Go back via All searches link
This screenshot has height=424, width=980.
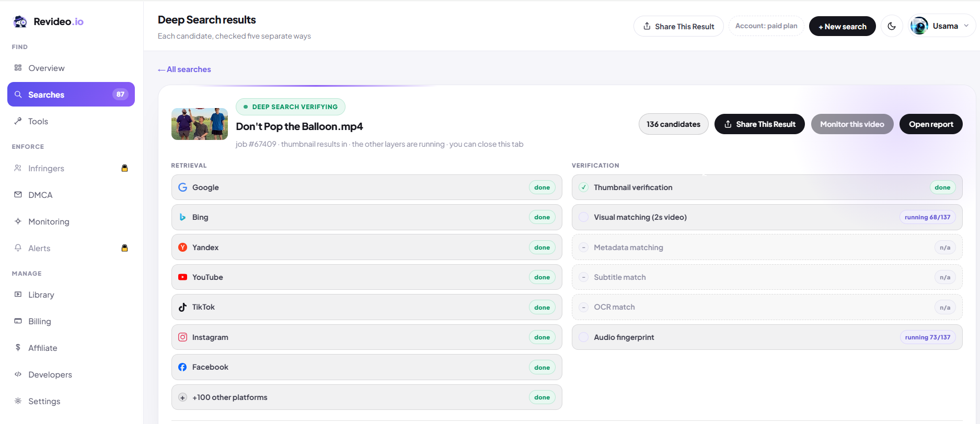[x=185, y=69]
